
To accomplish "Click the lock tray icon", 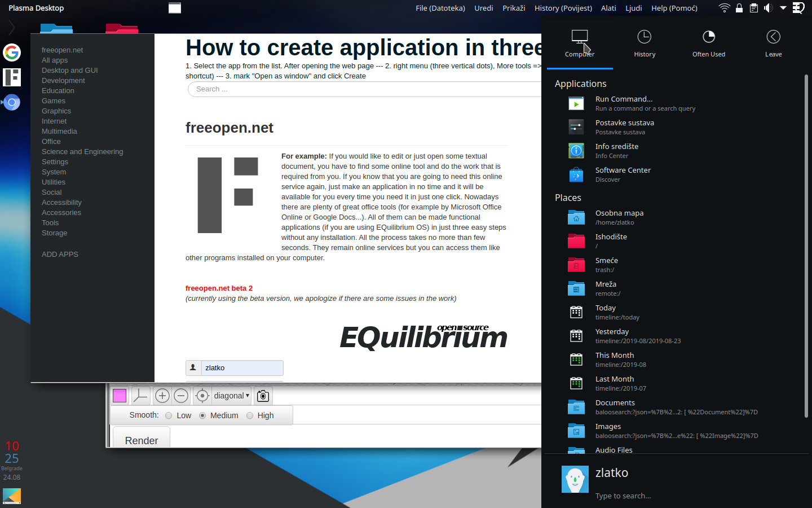I will [739, 8].
